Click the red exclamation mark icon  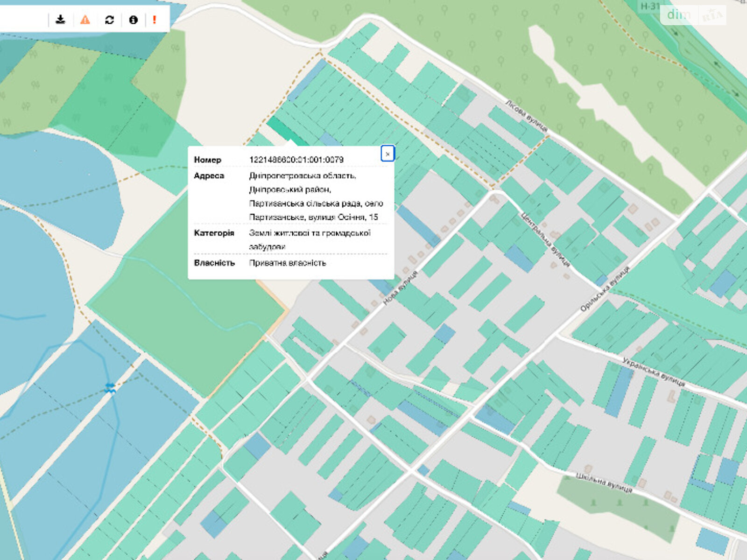pos(155,20)
